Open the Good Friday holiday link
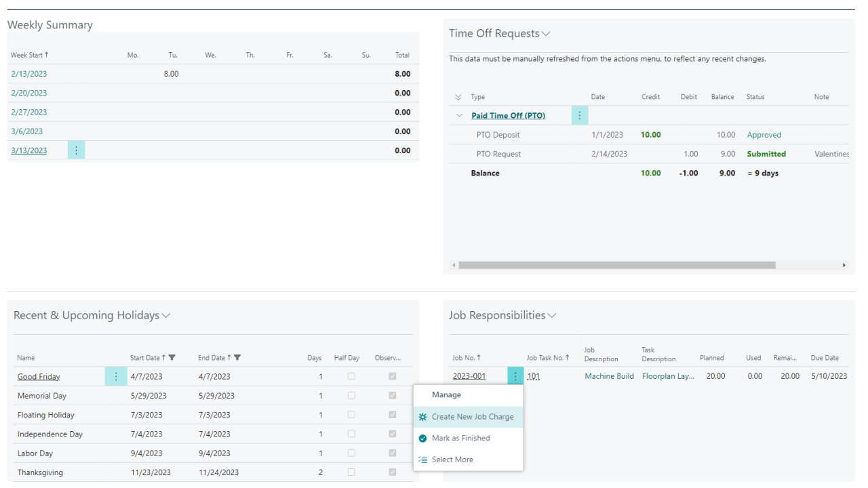Screen dimensions: 868x488 pyautogui.click(x=39, y=377)
